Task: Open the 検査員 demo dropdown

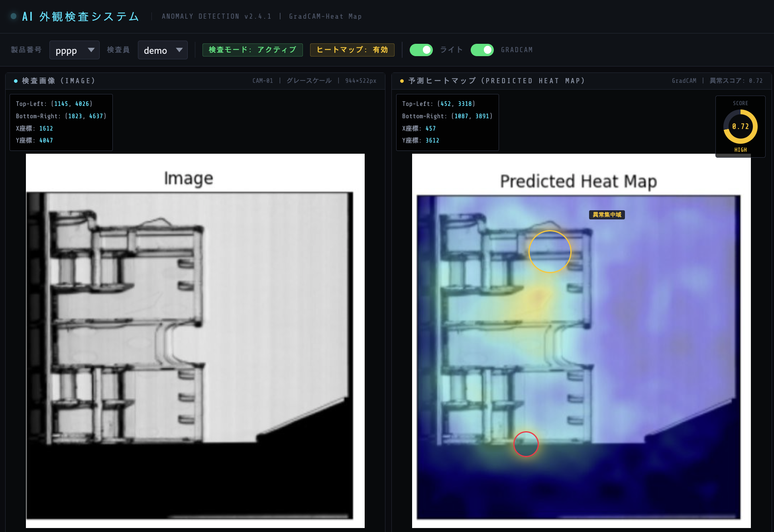Action: click(x=163, y=50)
